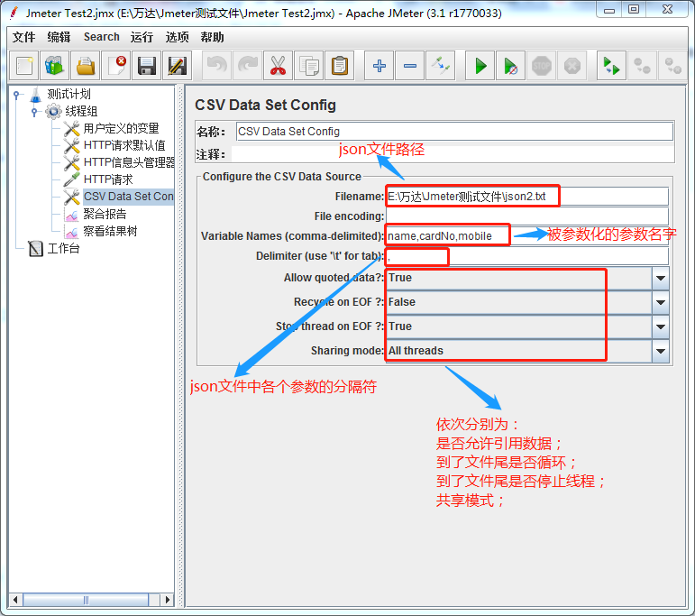Select 工作台 tree item
This screenshot has width=695, height=616.
[x=63, y=248]
